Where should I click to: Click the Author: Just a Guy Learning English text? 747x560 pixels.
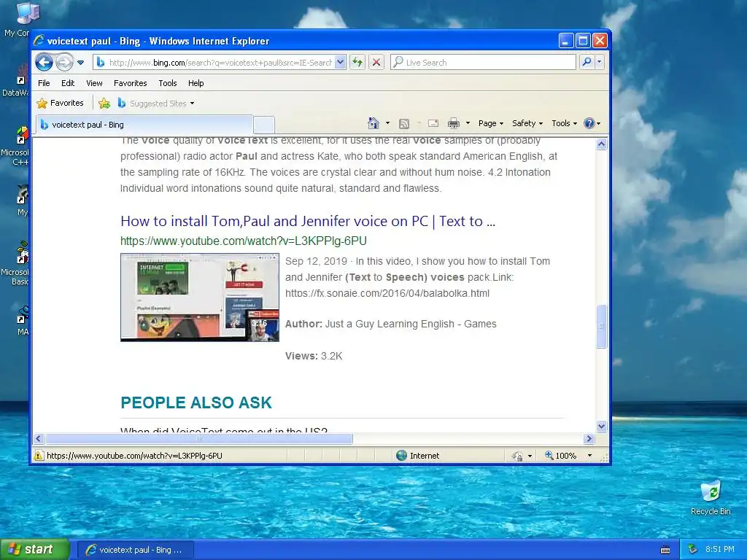coord(391,324)
